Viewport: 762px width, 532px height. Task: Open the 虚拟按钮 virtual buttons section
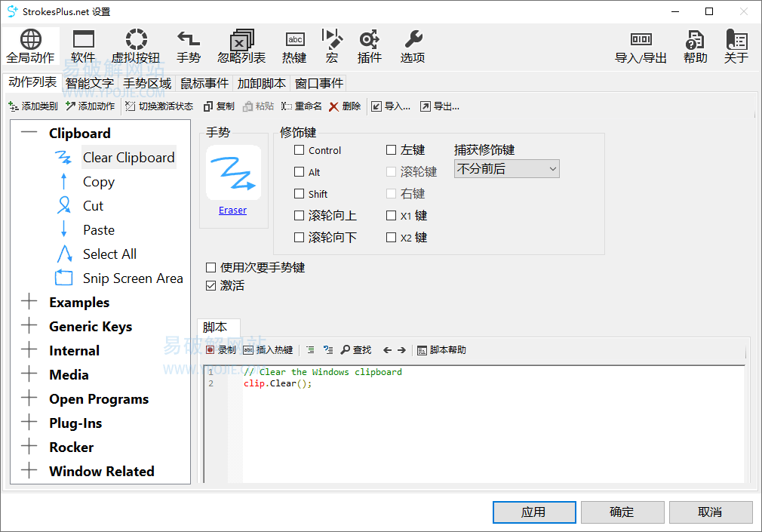(136, 47)
